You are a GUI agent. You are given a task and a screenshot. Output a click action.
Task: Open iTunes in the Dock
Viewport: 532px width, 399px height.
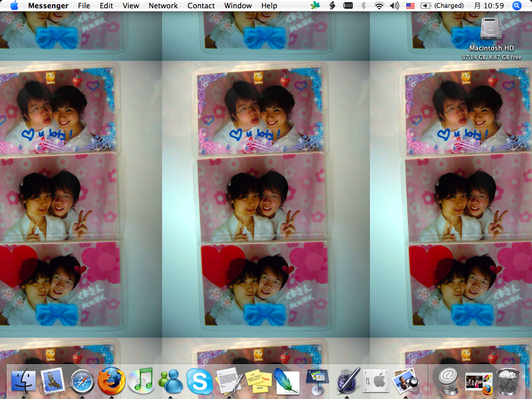[x=141, y=381]
